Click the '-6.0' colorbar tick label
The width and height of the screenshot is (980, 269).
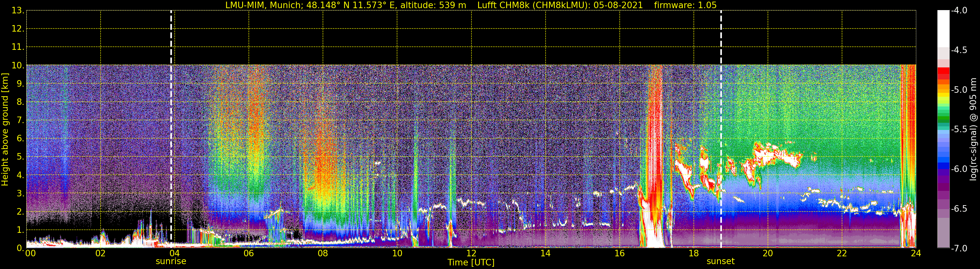point(959,169)
